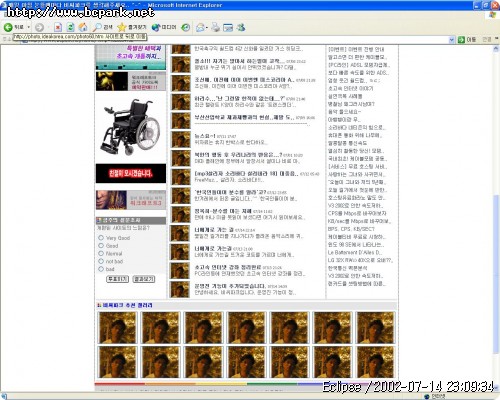The image size is (500, 400).
Task: Click the red 친절히 모시겠습니다 banner
Action: pyautogui.click(x=131, y=173)
